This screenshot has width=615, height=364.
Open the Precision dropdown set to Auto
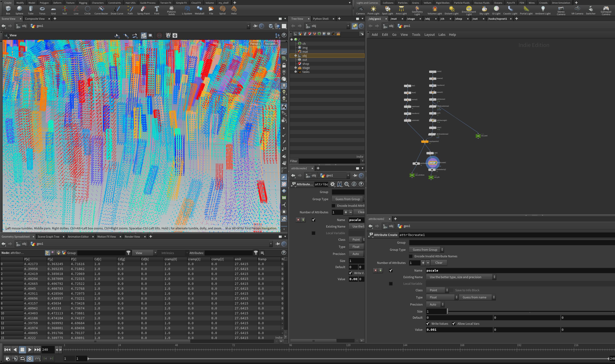pyautogui.click(x=435, y=304)
